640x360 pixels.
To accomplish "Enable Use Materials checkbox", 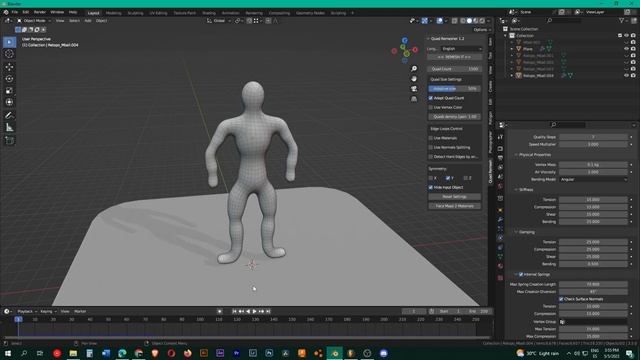I will click(x=431, y=138).
